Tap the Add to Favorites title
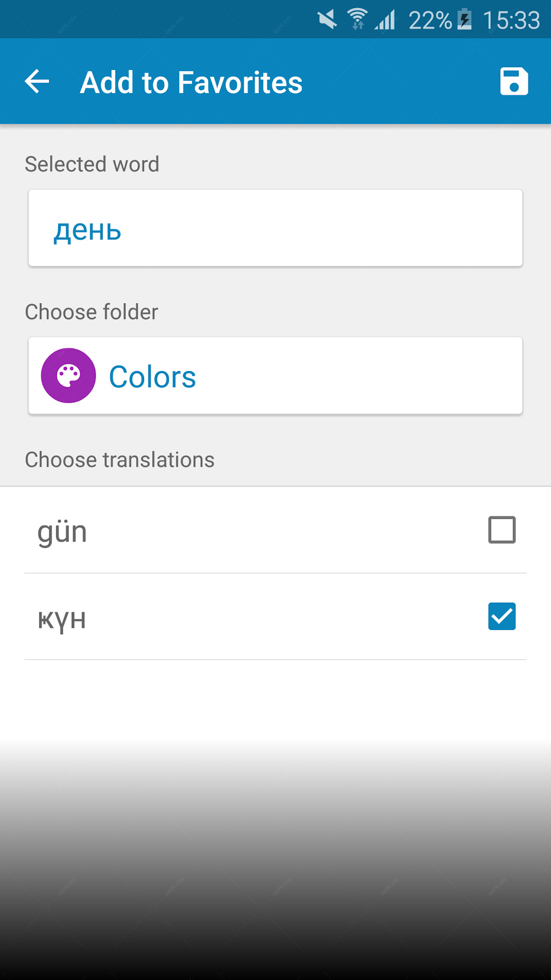The height and width of the screenshot is (980, 551). click(x=191, y=82)
